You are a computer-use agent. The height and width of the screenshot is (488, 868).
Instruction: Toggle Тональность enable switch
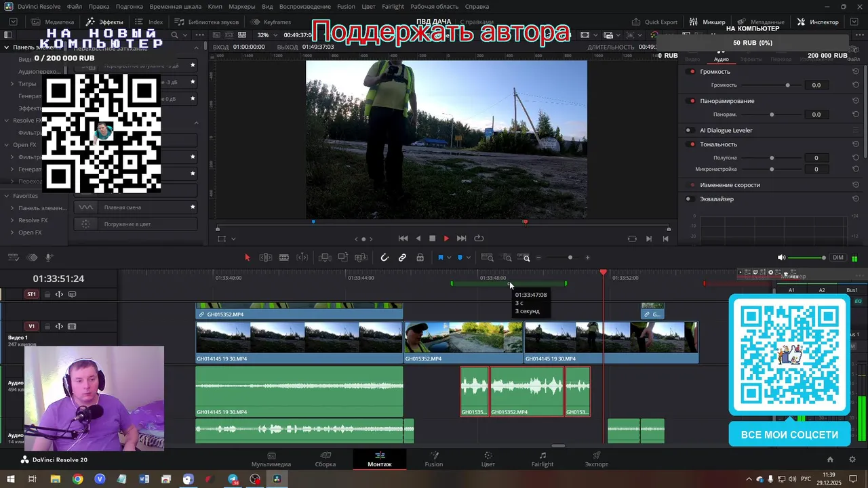point(692,144)
